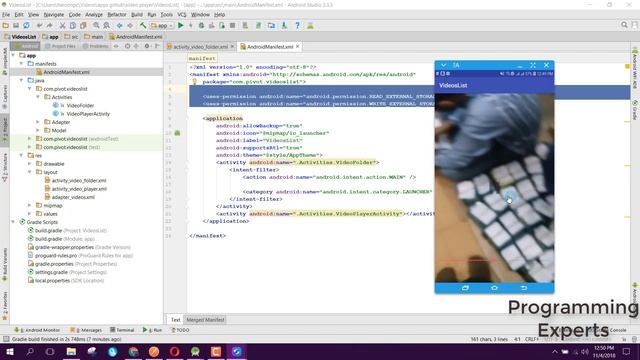This screenshot has height=360, width=640.
Task: Collapse the manifests folder node
Action: click(21, 64)
